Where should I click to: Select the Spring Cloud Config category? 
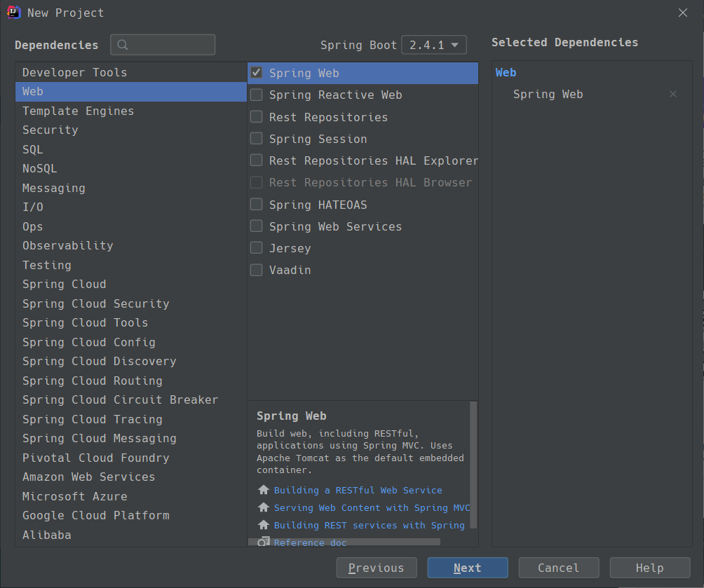pyautogui.click(x=88, y=342)
